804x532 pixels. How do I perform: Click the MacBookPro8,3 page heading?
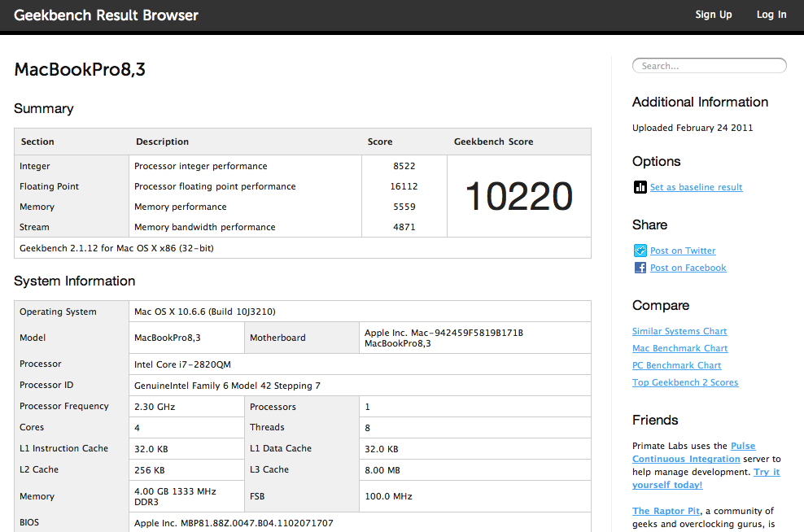tap(80, 69)
